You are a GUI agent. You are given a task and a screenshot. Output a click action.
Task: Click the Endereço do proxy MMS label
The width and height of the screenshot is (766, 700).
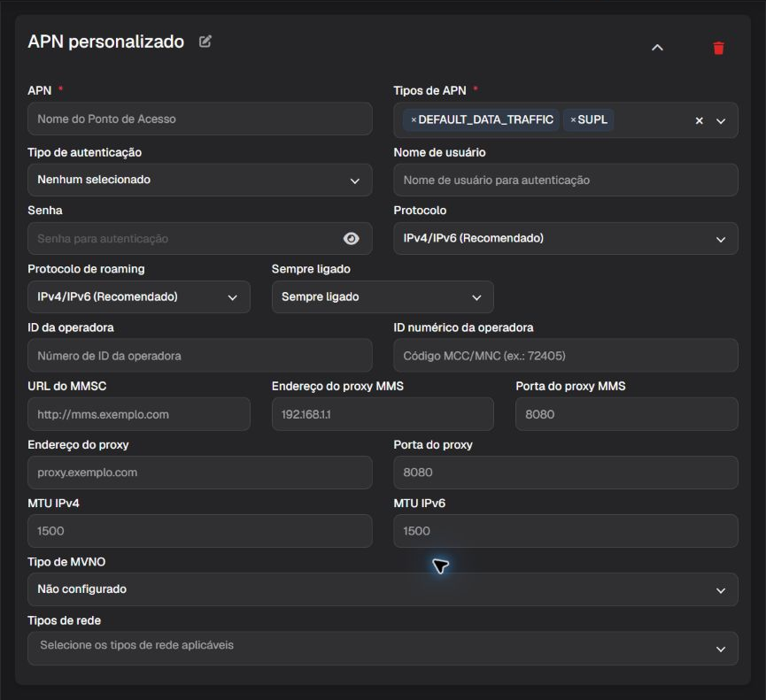337,386
